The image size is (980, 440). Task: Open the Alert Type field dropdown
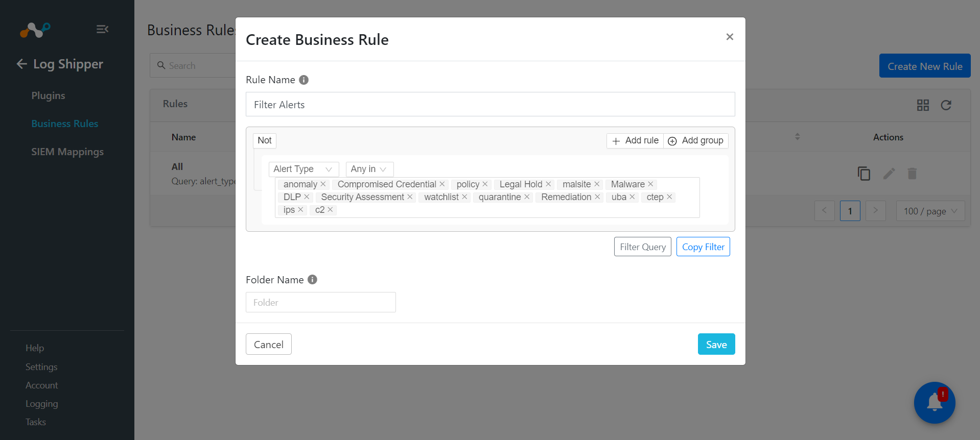coord(304,169)
